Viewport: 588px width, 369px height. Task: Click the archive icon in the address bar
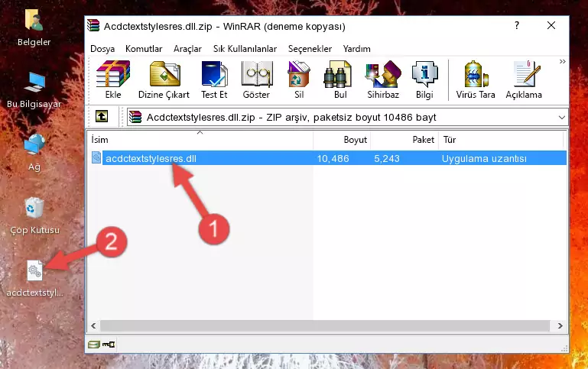(135, 117)
